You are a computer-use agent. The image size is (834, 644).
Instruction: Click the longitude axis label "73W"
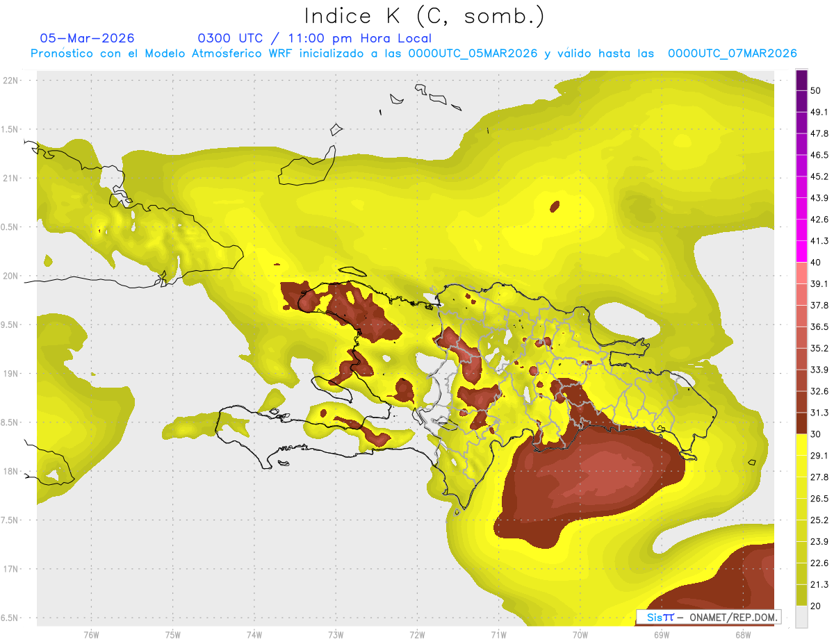336,634
